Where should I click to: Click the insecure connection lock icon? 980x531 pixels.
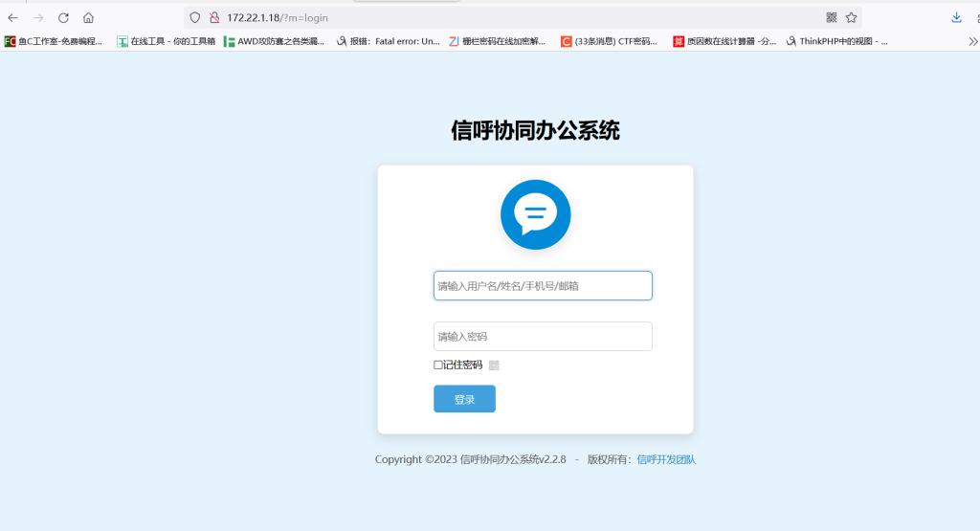click(x=214, y=17)
